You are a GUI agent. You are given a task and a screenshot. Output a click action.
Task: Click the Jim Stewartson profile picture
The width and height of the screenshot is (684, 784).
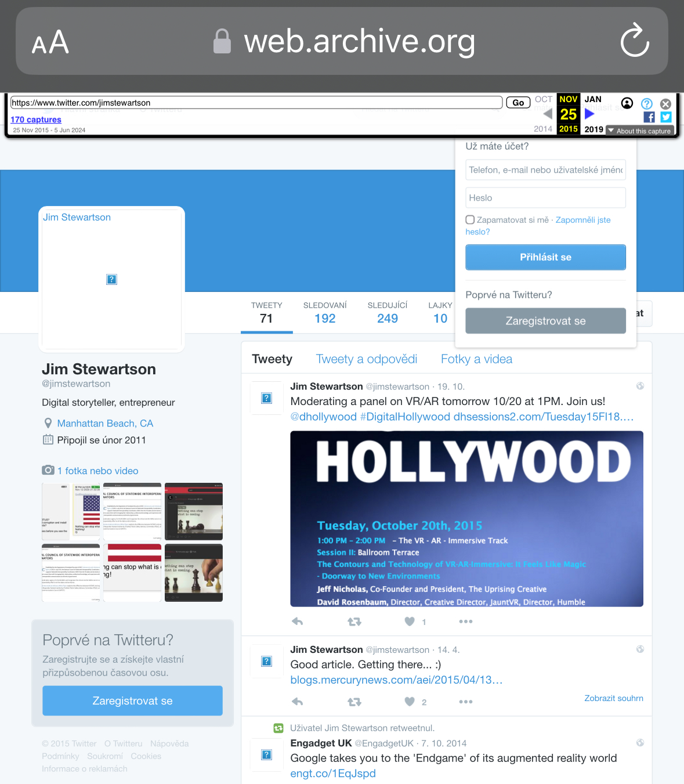tap(111, 279)
